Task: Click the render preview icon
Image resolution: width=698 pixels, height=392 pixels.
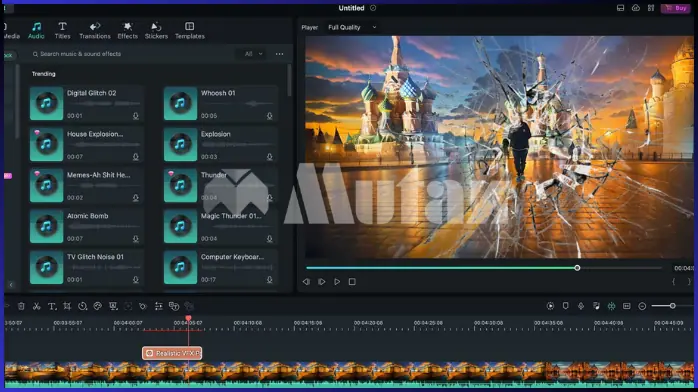Action: tap(550, 306)
